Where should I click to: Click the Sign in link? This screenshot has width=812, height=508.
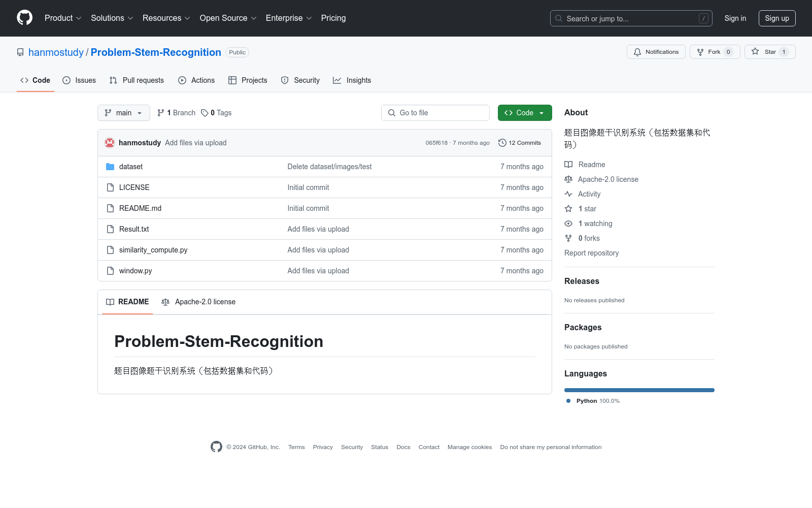pos(735,18)
